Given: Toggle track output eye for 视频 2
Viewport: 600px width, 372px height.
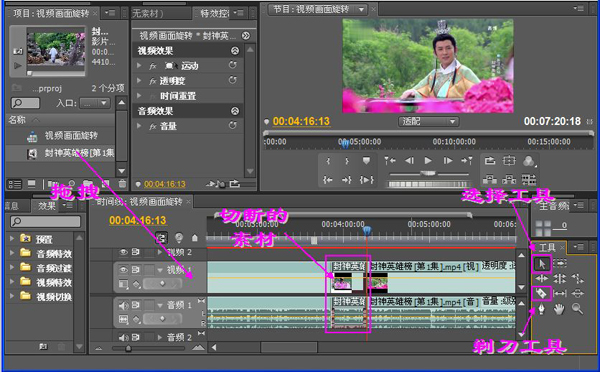Looking at the screenshot, I should 123,252.
